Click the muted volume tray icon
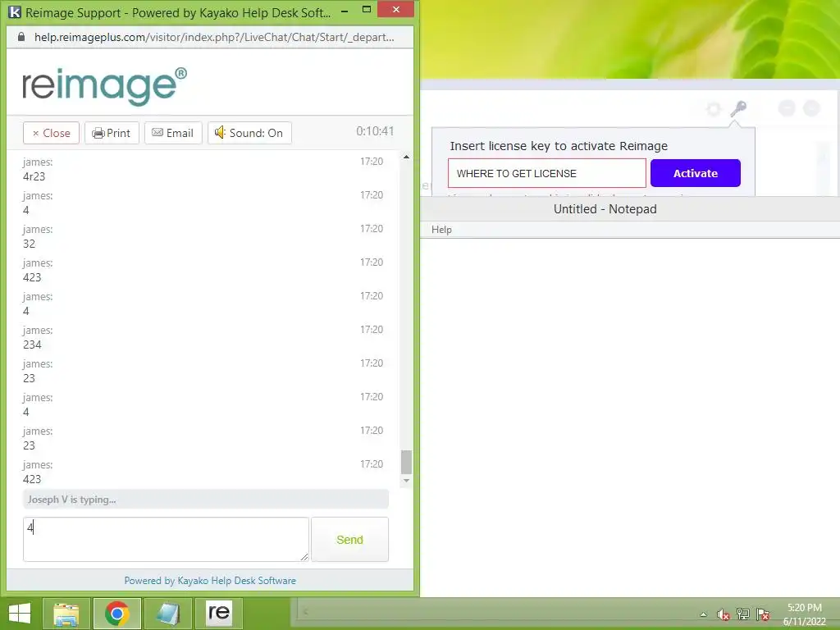This screenshot has width=840, height=630. pyautogui.click(x=723, y=614)
